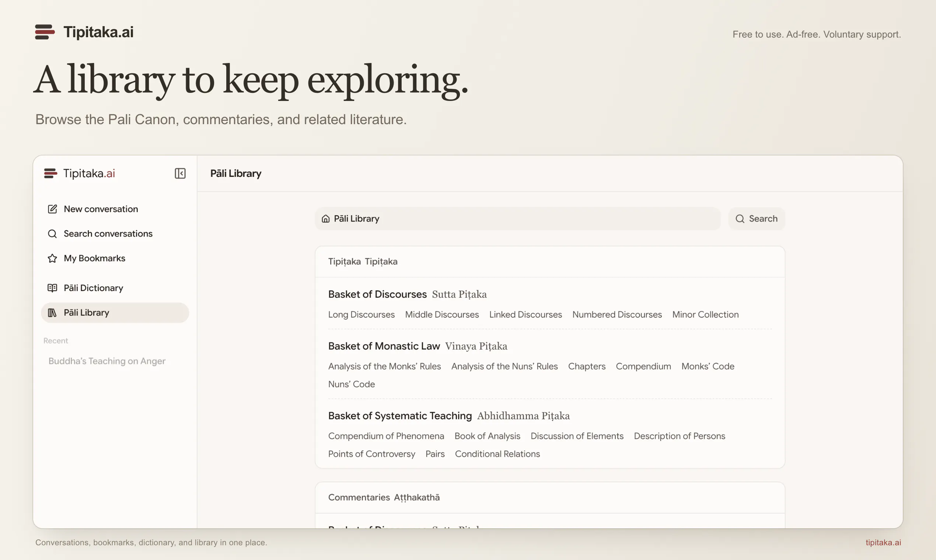Go to My Bookmarks

115,258
